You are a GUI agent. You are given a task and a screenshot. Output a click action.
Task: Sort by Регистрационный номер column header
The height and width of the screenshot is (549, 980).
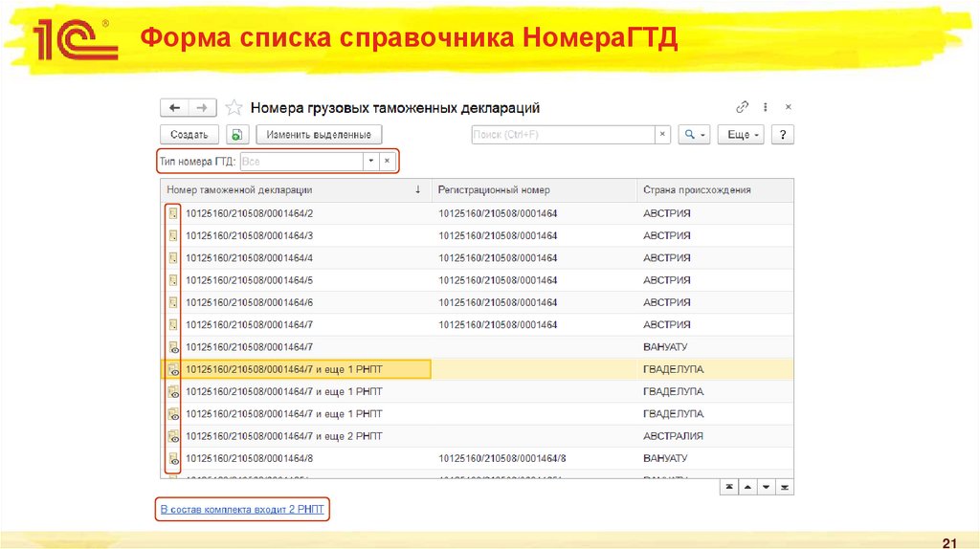(x=494, y=189)
